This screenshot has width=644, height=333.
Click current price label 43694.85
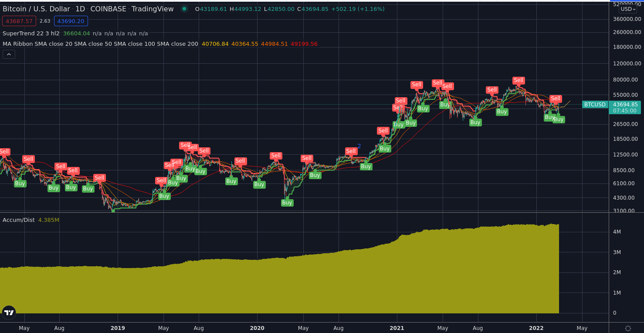tap(625, 105)
